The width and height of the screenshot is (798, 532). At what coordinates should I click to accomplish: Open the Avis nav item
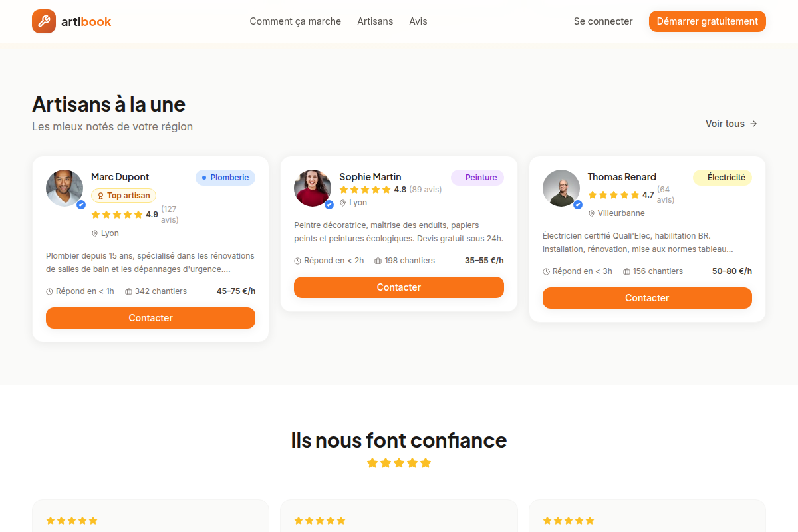[418, 21]
